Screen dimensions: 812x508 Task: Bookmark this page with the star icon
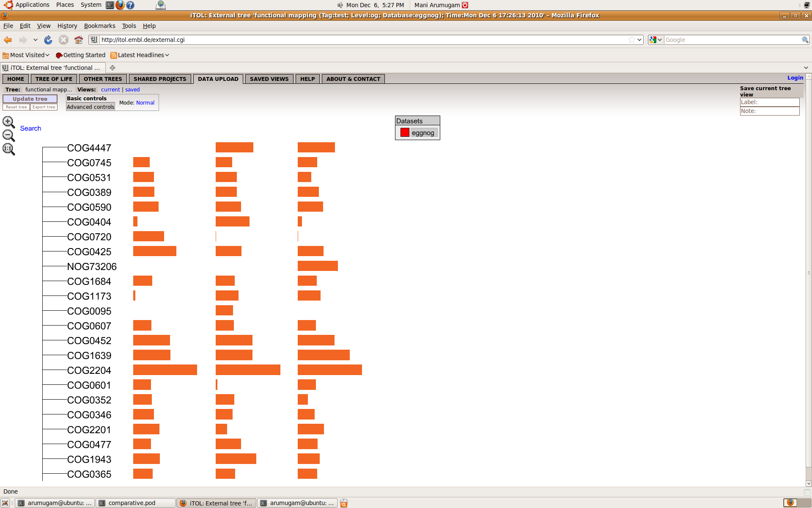[x=631, y=40]
